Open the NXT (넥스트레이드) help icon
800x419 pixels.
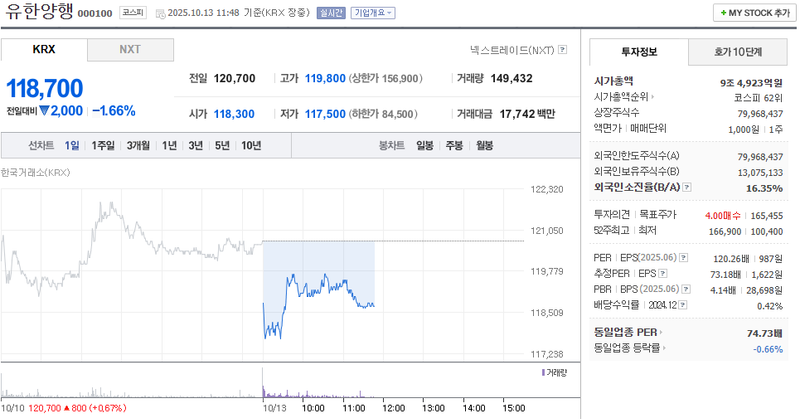[x=563, y=49]
